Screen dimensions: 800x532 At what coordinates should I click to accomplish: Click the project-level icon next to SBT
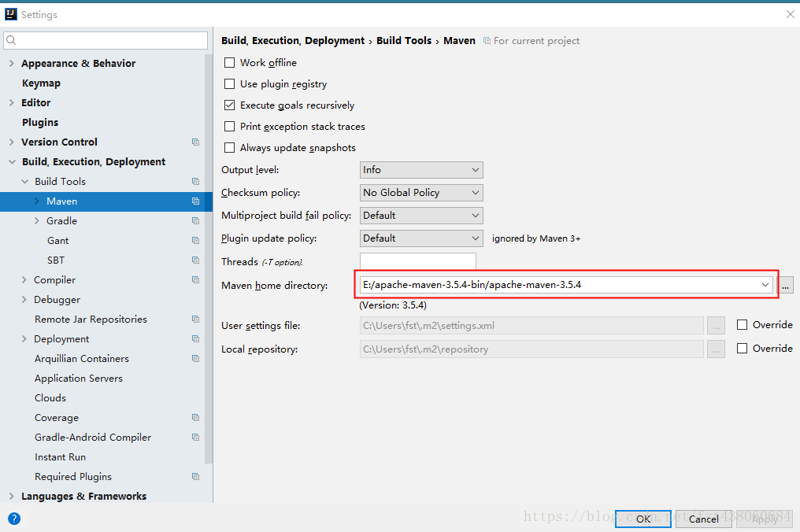tap(195, 260)
